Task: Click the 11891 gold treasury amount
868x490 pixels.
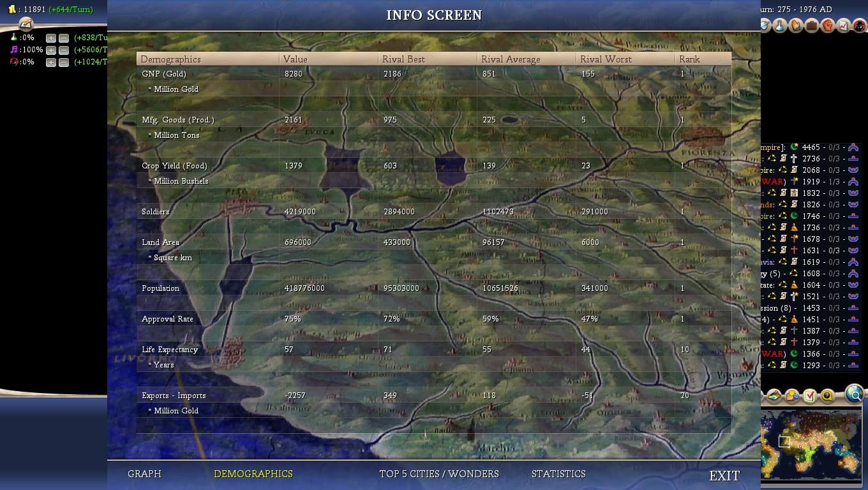Action: (x=34, y=10)
